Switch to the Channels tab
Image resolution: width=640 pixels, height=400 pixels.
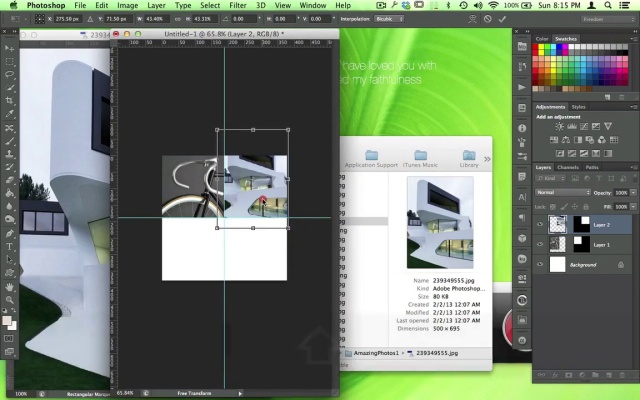pyautogui.click(x=568, y=167)
